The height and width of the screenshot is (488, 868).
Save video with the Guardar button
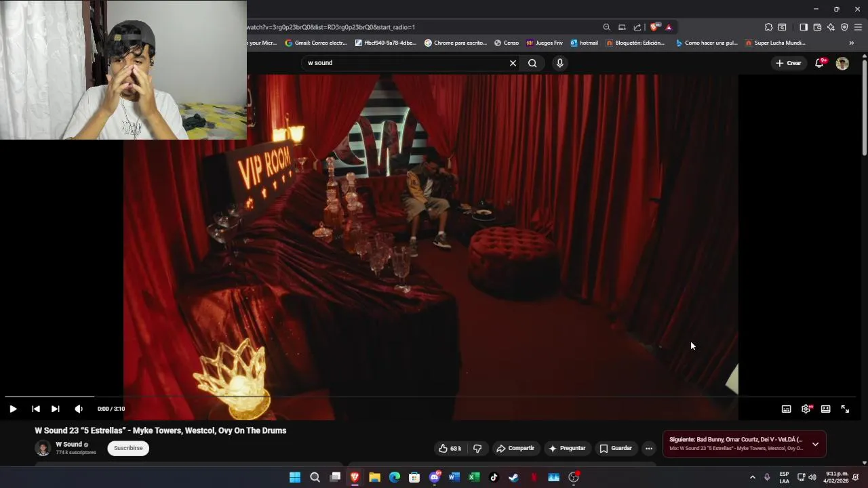coord(616,448)
